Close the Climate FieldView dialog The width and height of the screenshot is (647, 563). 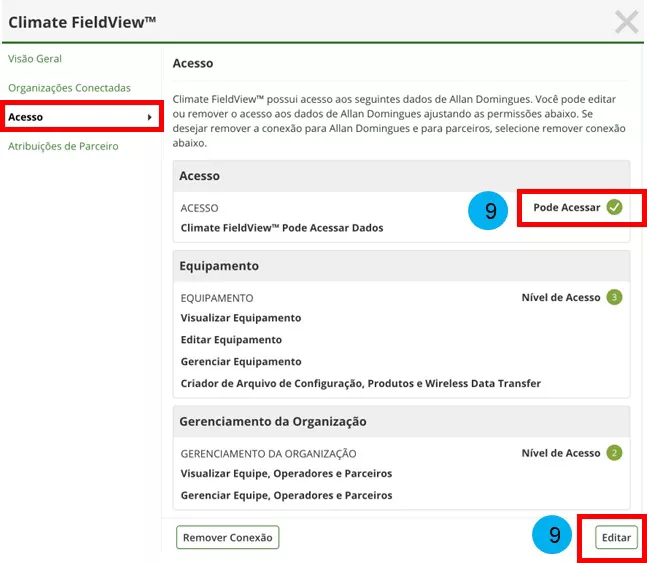tap(626, 22)
